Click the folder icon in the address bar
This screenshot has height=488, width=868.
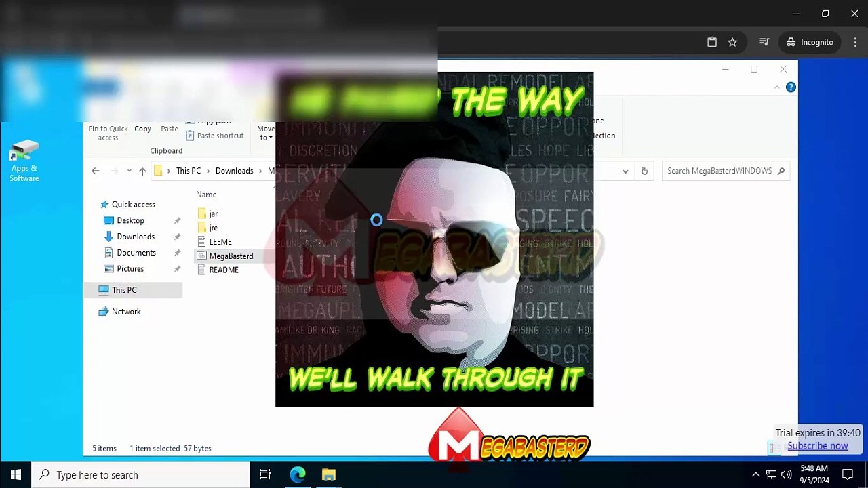tap(158, 171)
